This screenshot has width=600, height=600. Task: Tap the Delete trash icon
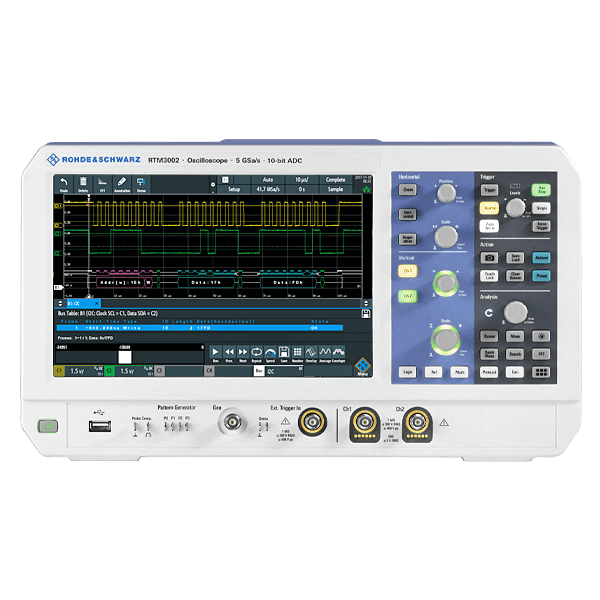(x=83, y=184)
